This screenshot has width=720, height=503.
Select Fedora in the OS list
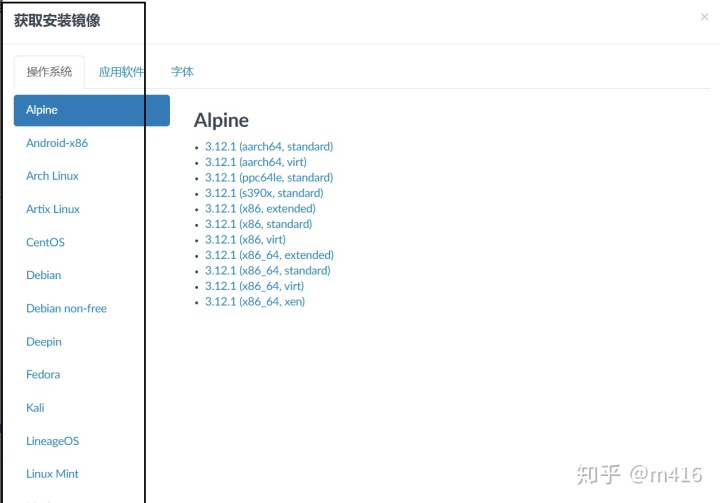tap(43, 374)
